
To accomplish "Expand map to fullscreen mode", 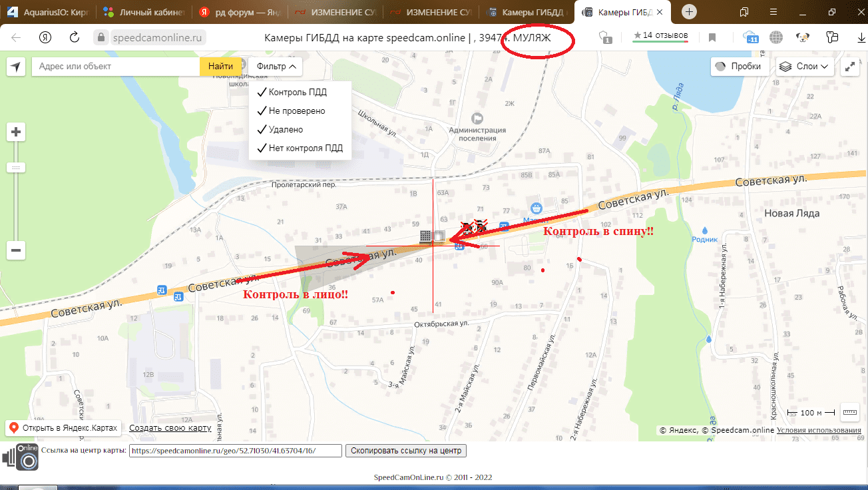I will [x=850, y=67].
